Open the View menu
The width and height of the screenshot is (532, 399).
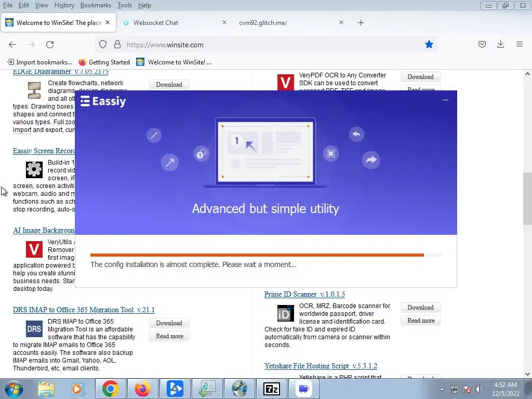[x=42, y=5]
